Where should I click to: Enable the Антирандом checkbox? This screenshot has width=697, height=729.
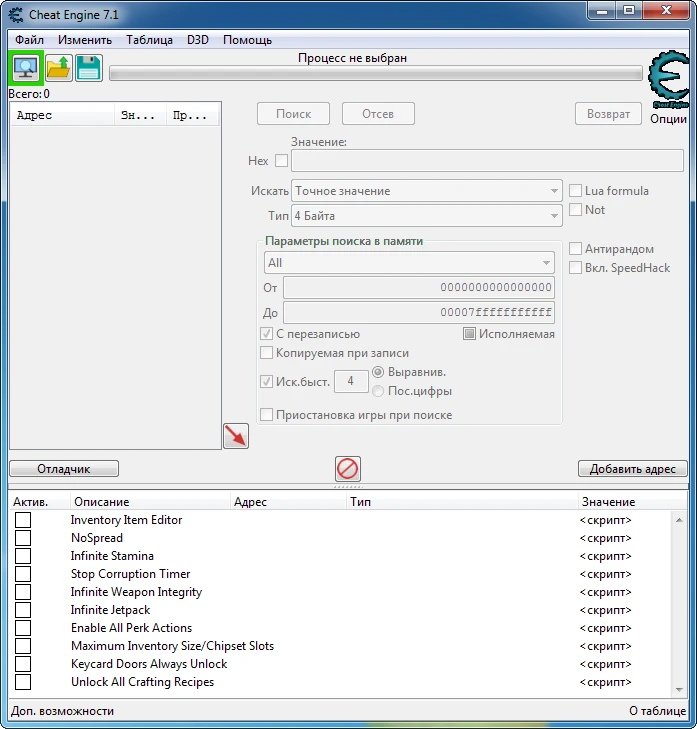(x=575, y=249)
